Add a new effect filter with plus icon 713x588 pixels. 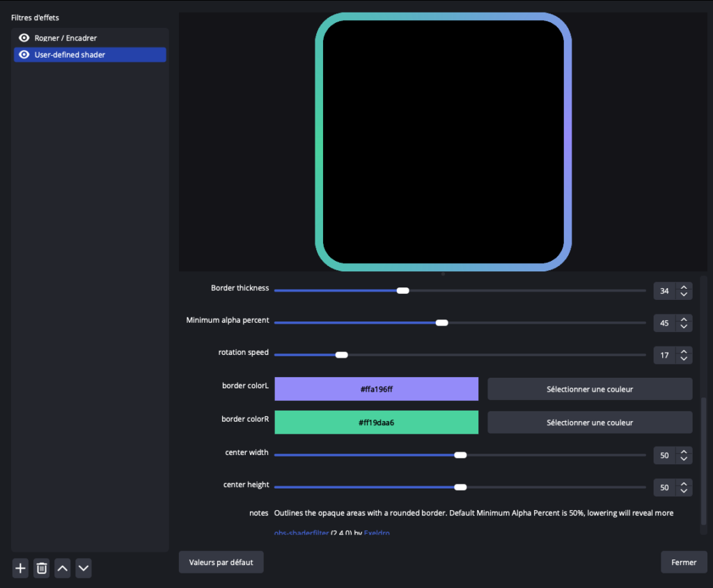20,569
